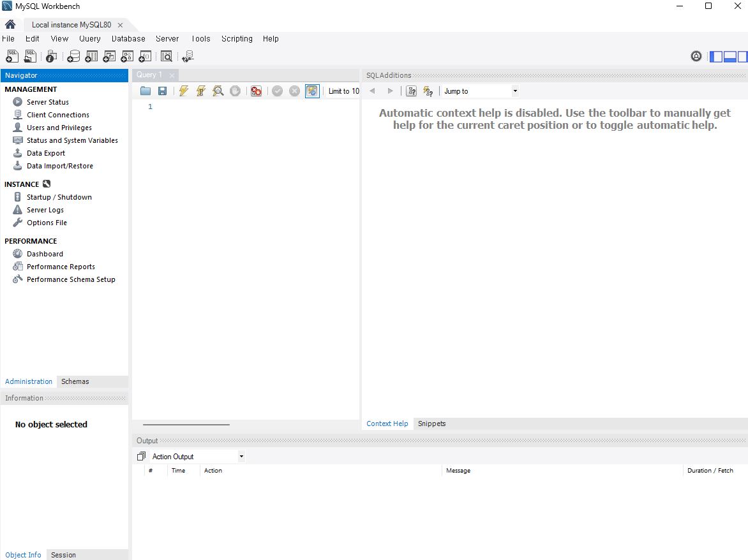This screenshot has height=560, width=748.
Task: Create a new stored procedure icon
Action: pyautogui.click(x=127, y=56)
